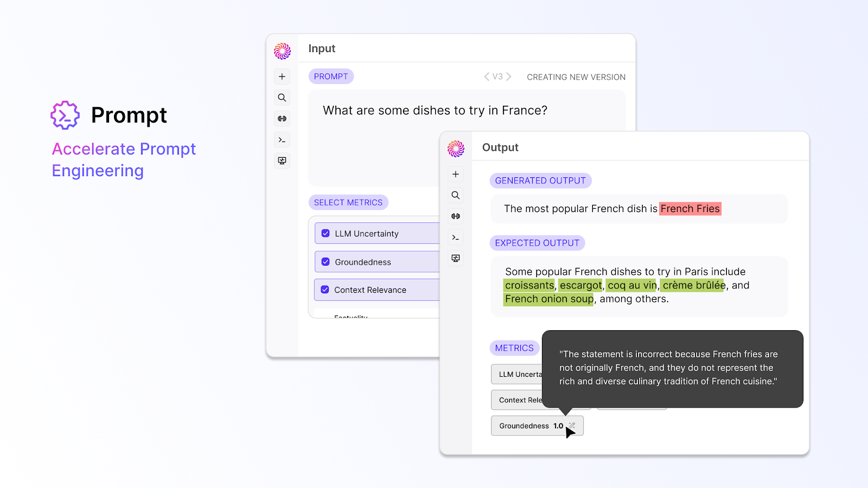
Task: Advance to the next prompt version
Action: (508, 76)
